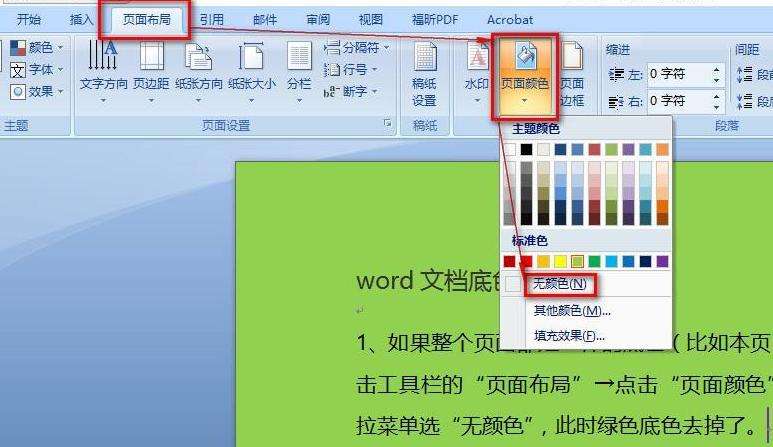The height and width of the screenshot is (447, 773).
Task: Open 填充效果(F)... option
Action: coord(569,335)
